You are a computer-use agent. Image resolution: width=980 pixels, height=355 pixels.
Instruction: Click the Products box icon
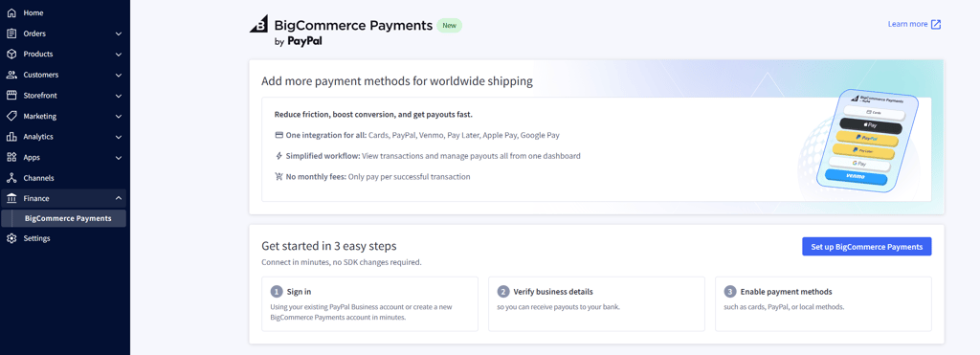pyautogui.click(x=11, y=54)
